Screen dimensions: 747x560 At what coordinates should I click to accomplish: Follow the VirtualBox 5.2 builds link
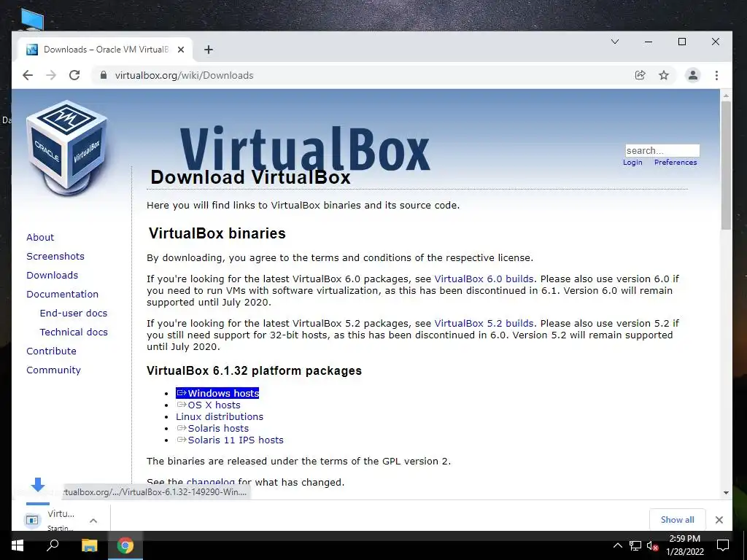(484, 323)
